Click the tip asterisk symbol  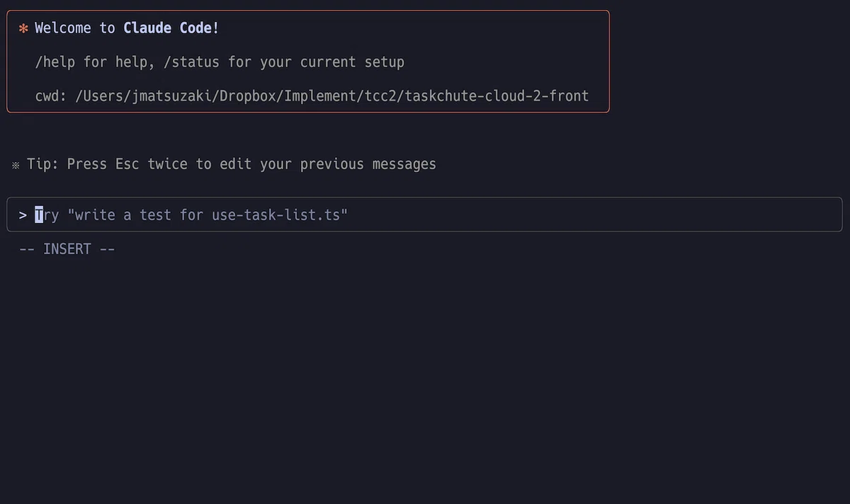(x=16, y=165)
